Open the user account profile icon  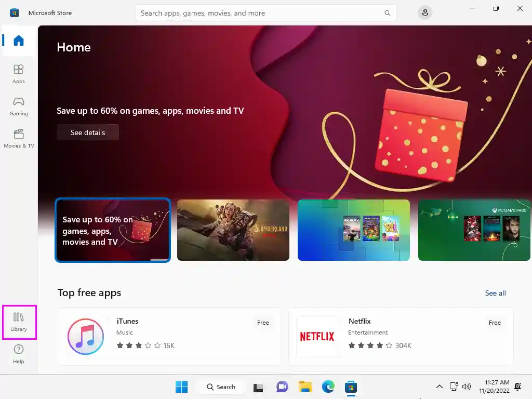click(x=425, y=13)
